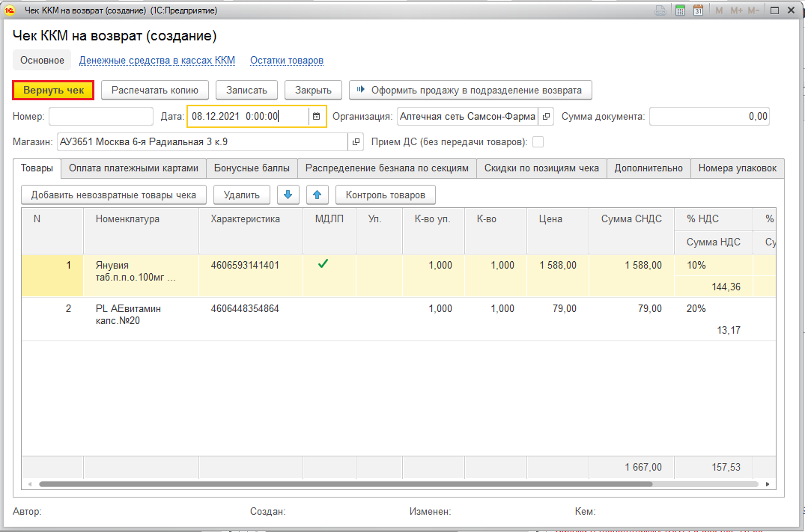
Task: Open the calendar icon in title bar
Action: (x=698, y=10)
